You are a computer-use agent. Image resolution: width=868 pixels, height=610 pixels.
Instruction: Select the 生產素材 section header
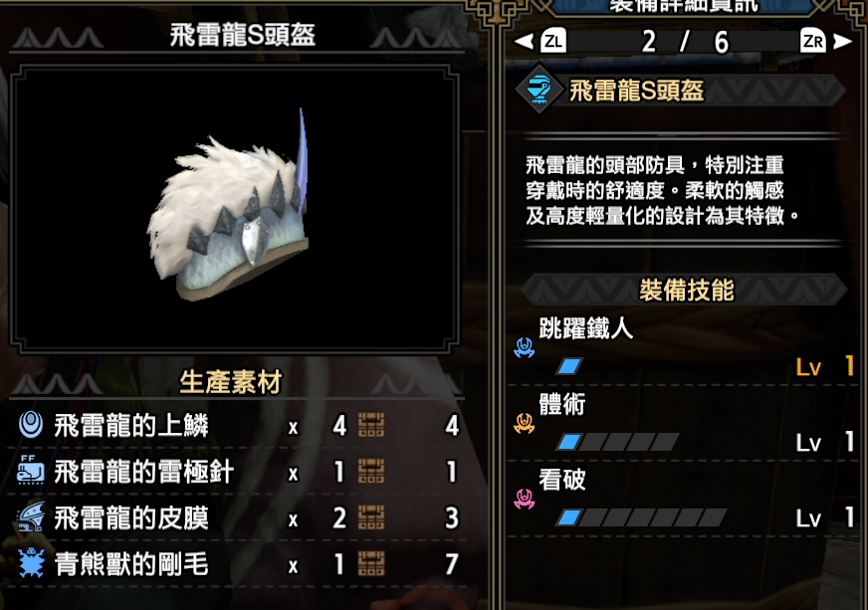[230, 382]
